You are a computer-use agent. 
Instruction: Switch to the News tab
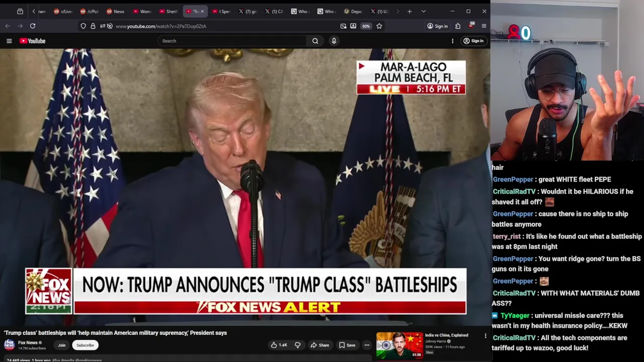pyautogui.click(x=116, y=11)
